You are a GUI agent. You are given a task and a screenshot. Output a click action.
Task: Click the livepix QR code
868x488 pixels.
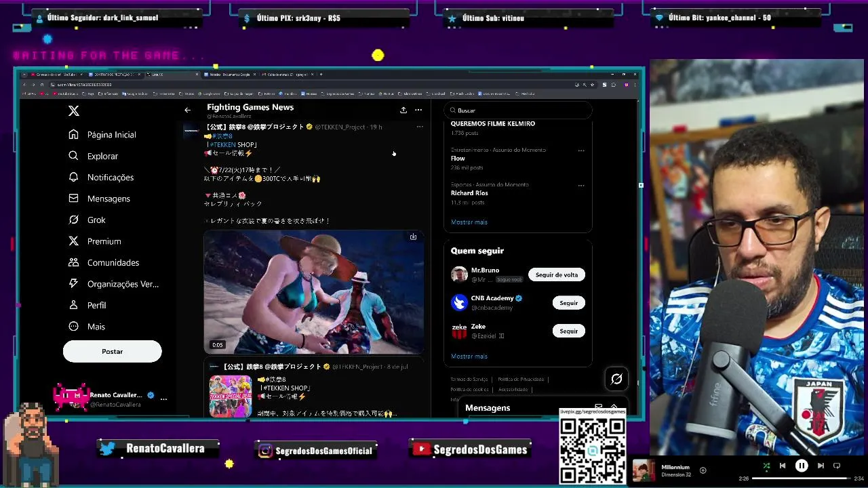point(593,451)
